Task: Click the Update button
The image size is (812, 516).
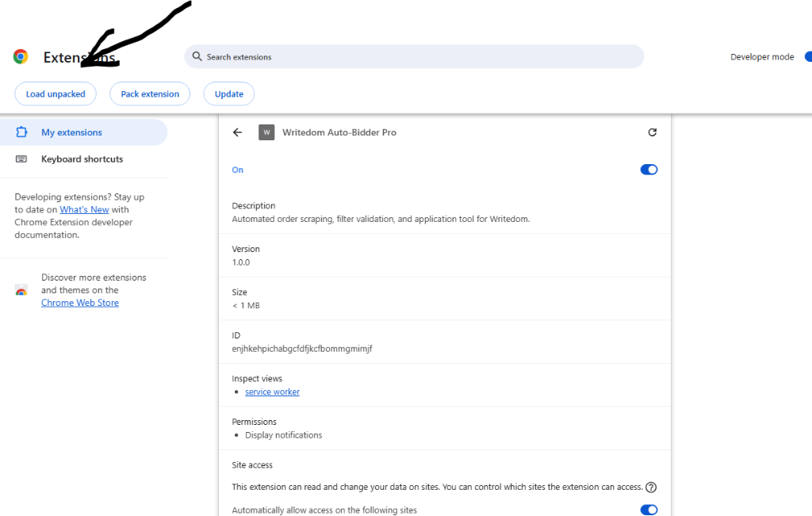Action: (229, 94)
